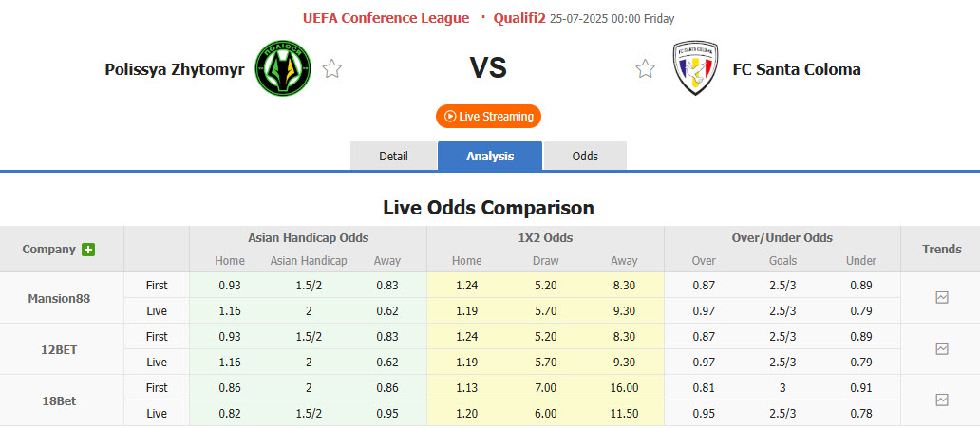Click the Polissya Zhytomyr team logo
This screenshot has height=428, width=980.
pos(283,68)
